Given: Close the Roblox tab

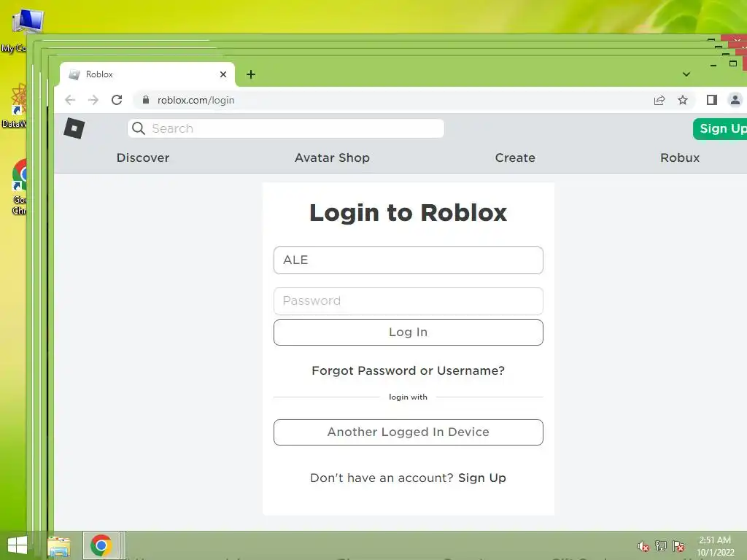Looking at the screenshot, I should [x=223, y=74].
